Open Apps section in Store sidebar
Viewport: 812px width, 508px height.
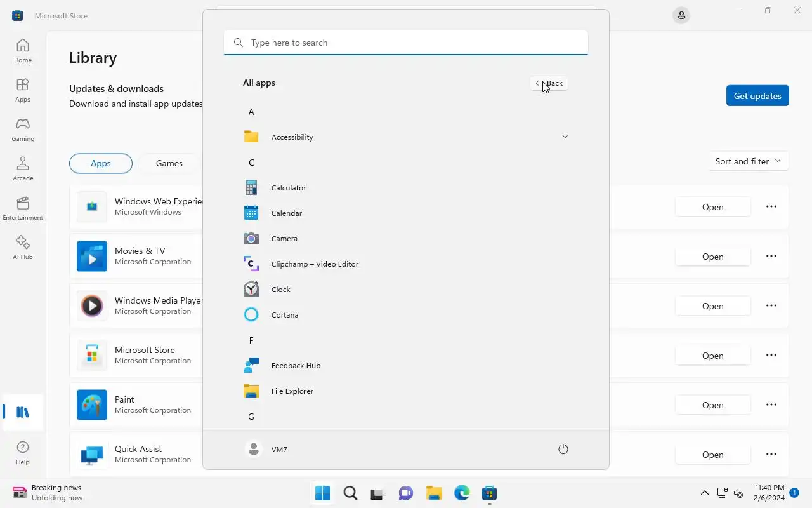(x=23, y=90)
